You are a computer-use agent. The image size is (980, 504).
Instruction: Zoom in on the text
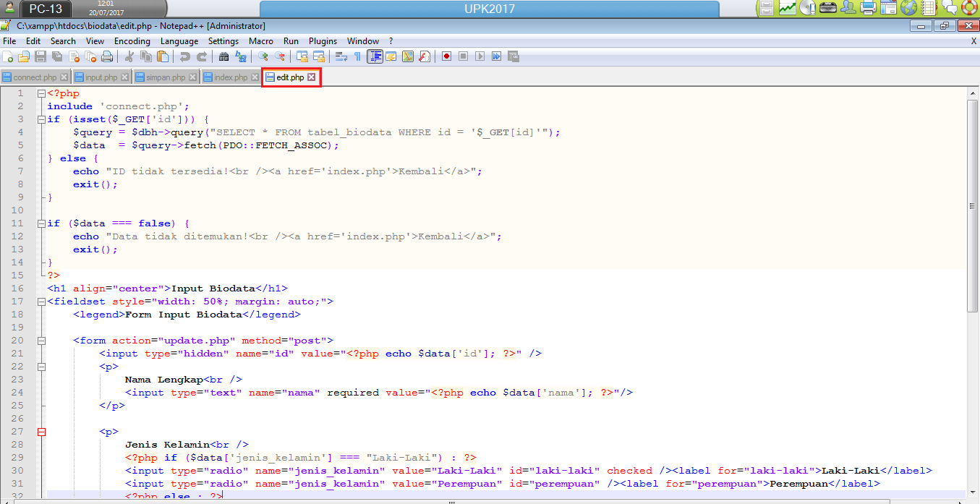(266, 56)
